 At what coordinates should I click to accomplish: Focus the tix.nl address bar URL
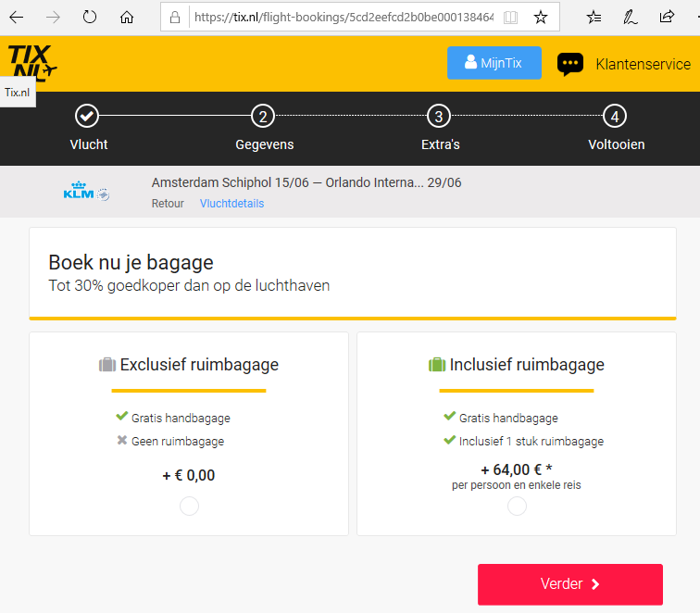[x=344, y=18]
